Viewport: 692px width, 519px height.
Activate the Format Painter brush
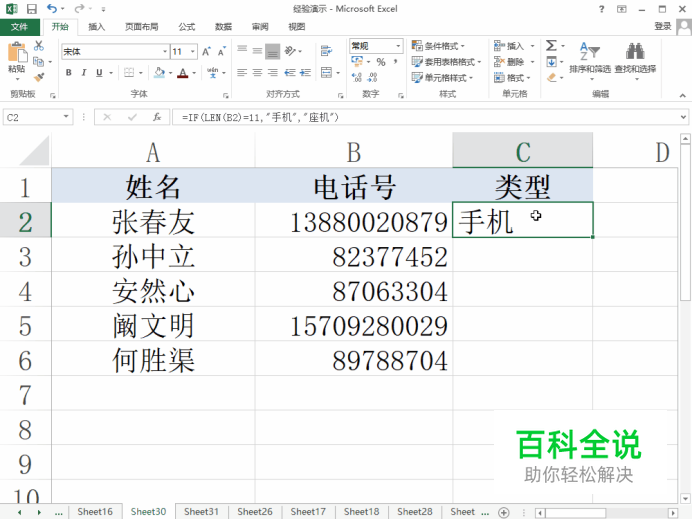[x=39, y=78]
